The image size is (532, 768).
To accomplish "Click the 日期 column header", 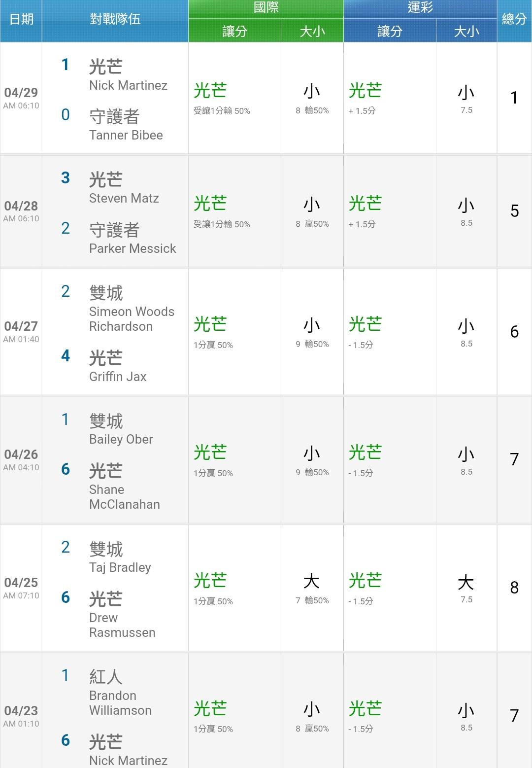I will point(21,20).
